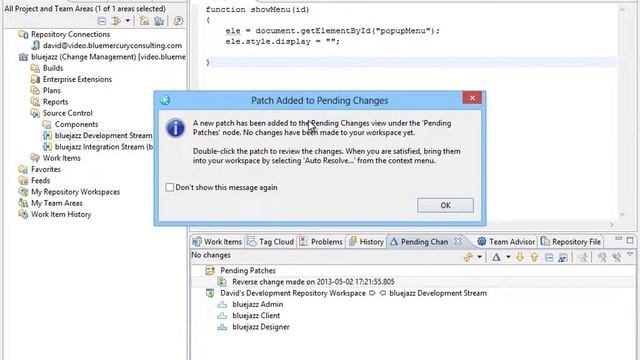
Task: Click the view mode icon after collapse all
Action: click(x=563, y=258)
